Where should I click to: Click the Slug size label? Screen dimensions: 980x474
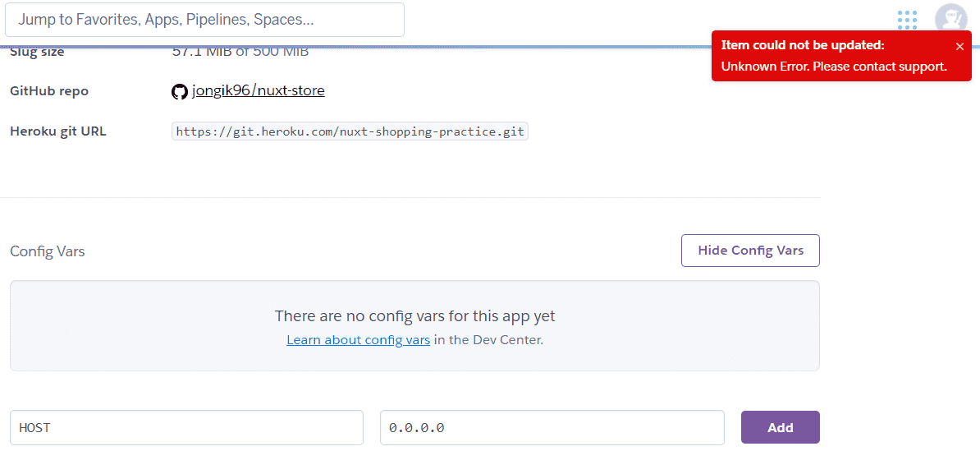tap(37, 53)
